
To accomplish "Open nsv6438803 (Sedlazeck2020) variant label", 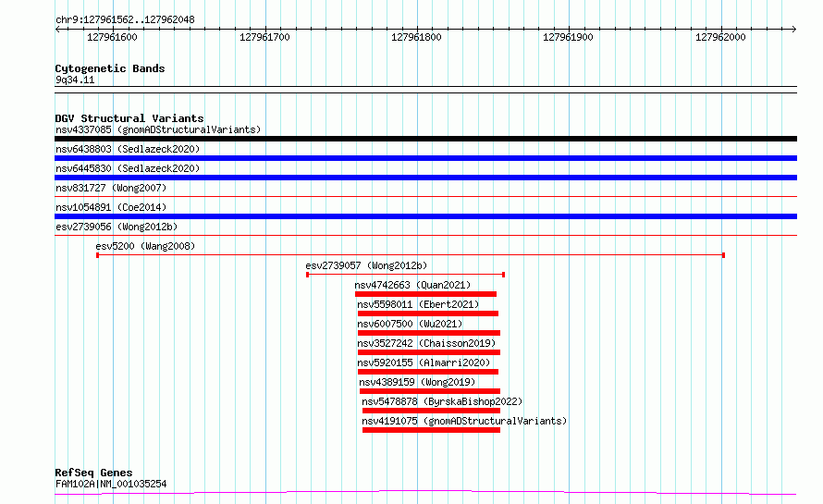I will pyautogui.click(x=128, y=149).
